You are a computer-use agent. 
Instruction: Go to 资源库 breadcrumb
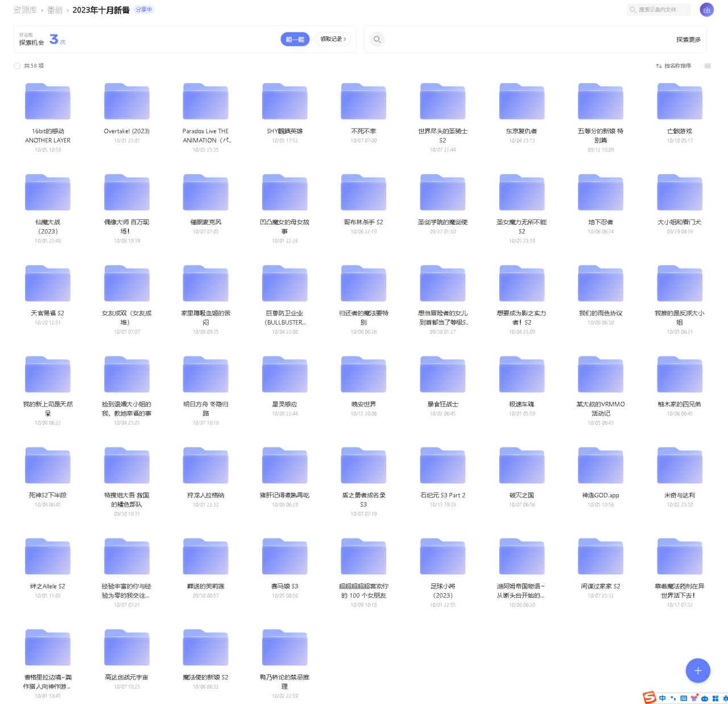coord(25,10)
